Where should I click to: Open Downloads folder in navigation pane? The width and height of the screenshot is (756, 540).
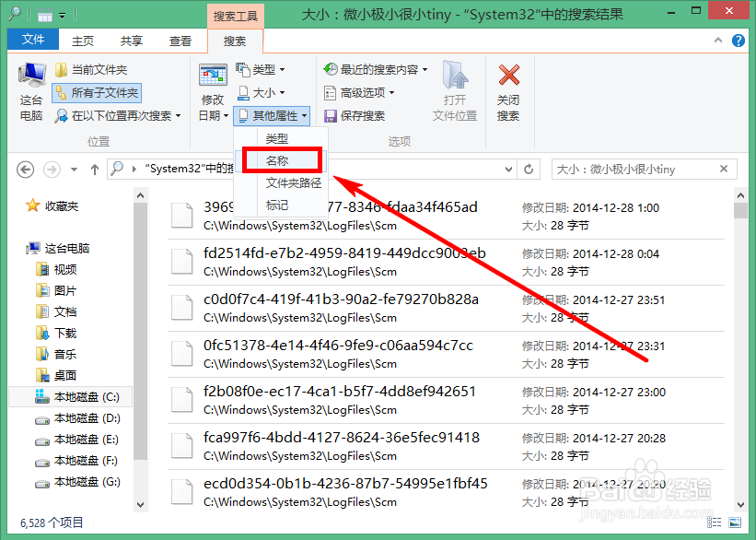click(57, 333)
